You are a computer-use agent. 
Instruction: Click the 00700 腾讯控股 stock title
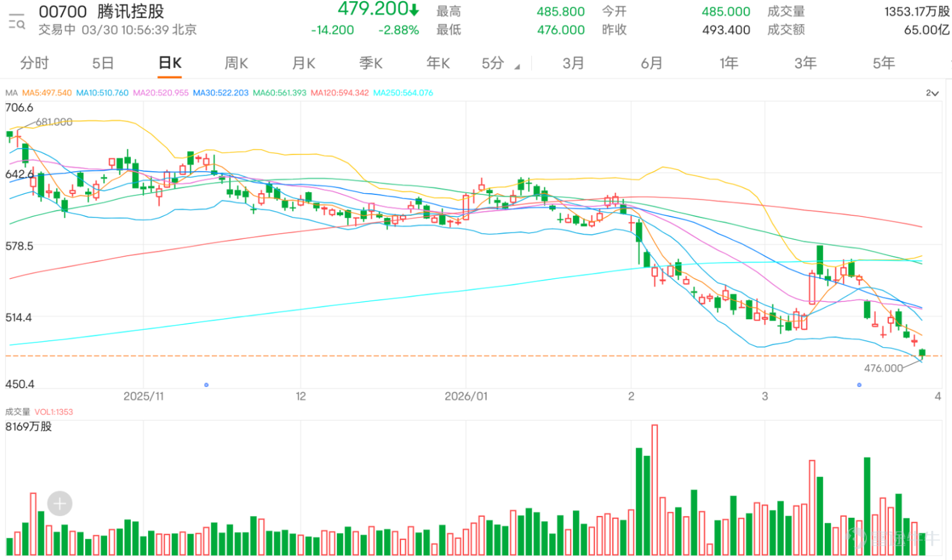101,11
